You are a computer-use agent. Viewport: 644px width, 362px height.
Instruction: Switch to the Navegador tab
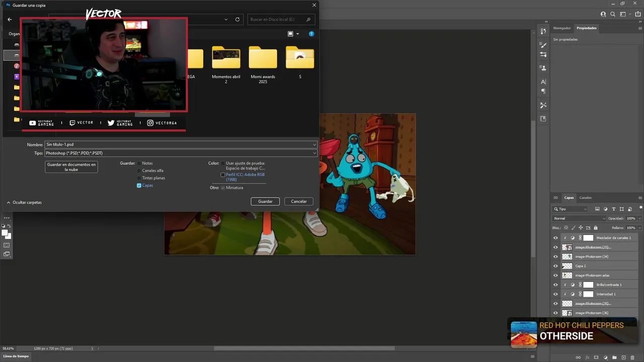point(562,28)
